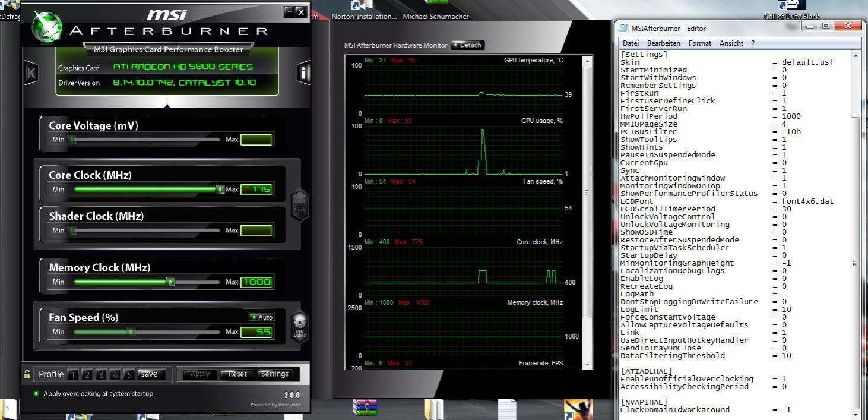868x420 pixels.
Task: Click the [ATIADLHAL] section header
Action: (x=646, y=371)
